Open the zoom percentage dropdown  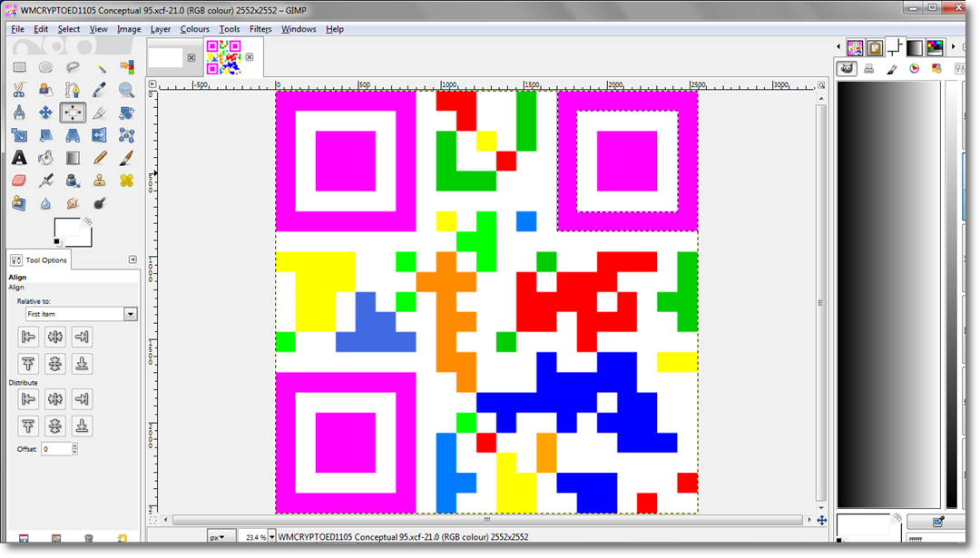[271, 537]
